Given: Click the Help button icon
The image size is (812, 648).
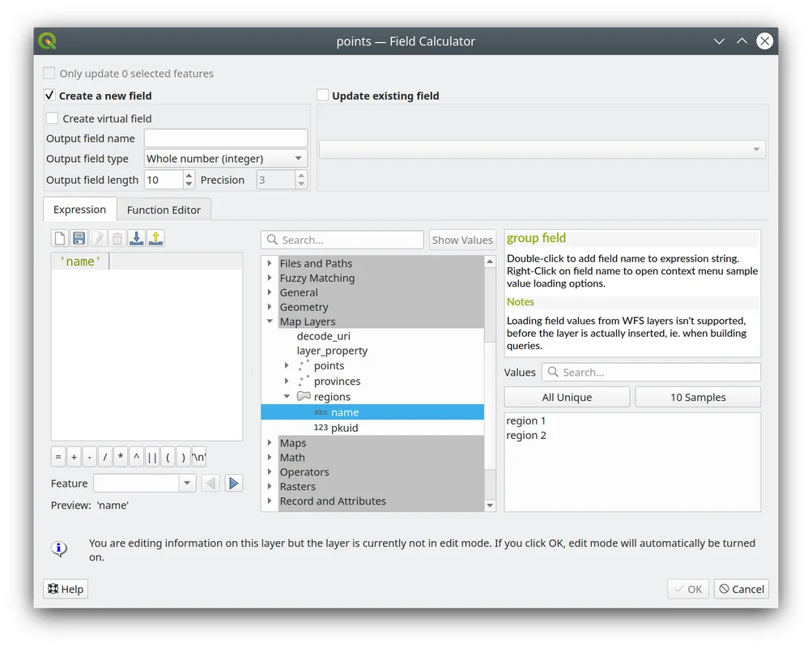Looking at the screenshot, I should coord(65,589).
